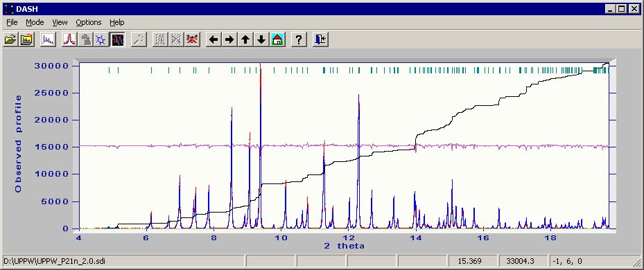
Task: Click the wizard wand icon
Action: (x=139, y=39)
